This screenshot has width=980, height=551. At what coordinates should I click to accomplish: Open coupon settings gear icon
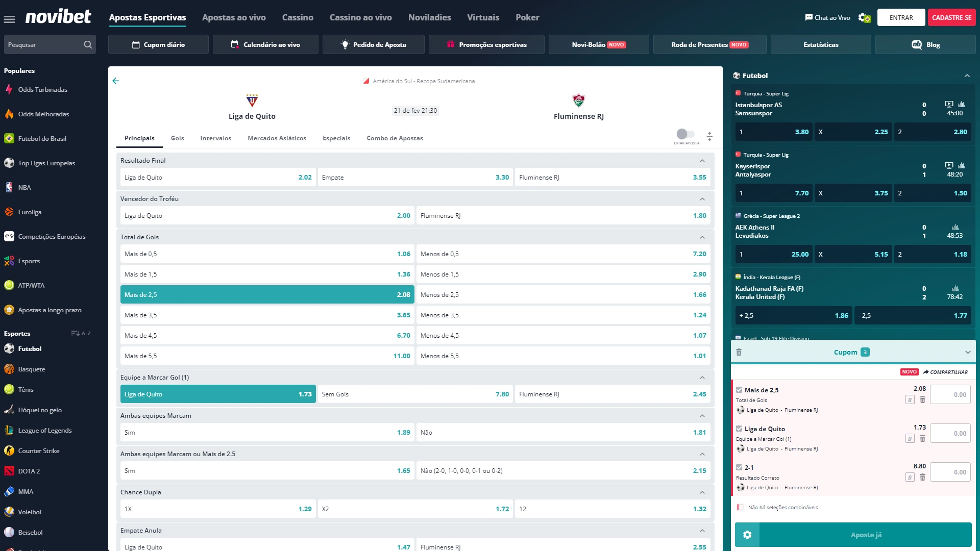[747, 535]
